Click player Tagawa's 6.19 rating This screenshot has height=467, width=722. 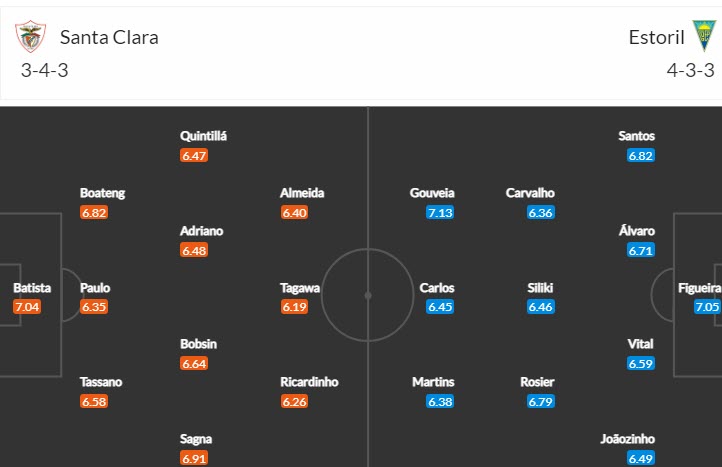pyautogui.click(x=294, y=307)
